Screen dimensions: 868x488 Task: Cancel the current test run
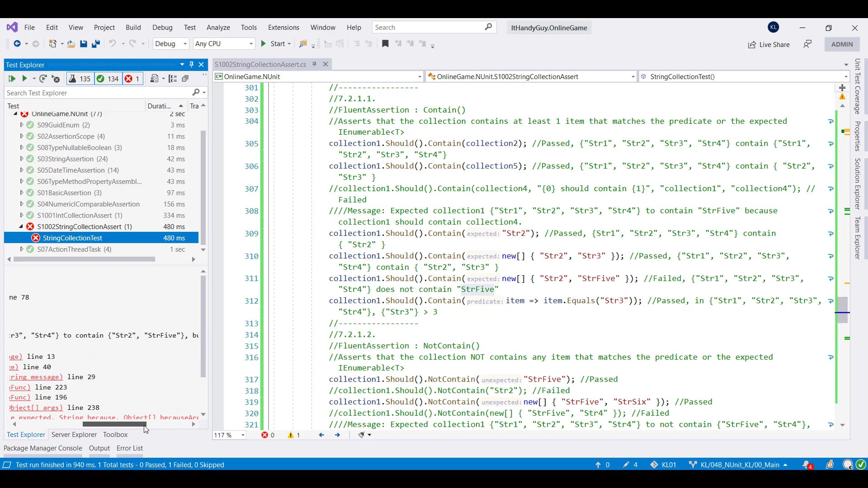coord(56,79)
